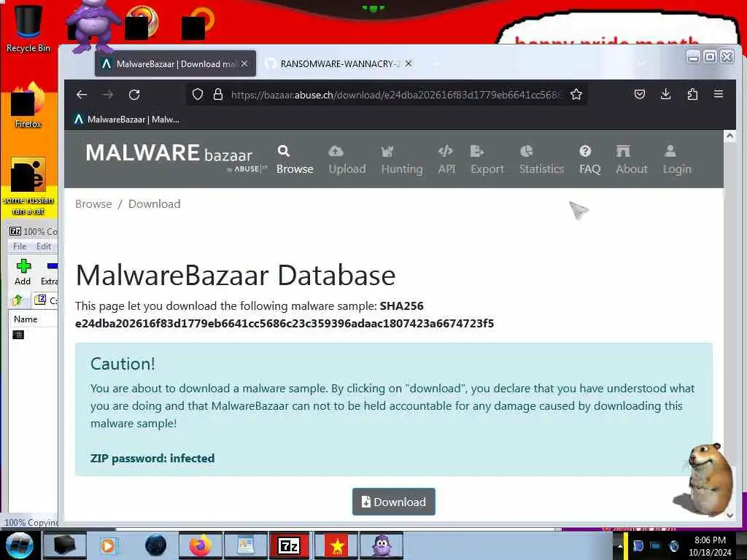Viewport: 747px width, 560px height.
Task: Open API in the MalwareBazaar nav
Action: [446, 160]
